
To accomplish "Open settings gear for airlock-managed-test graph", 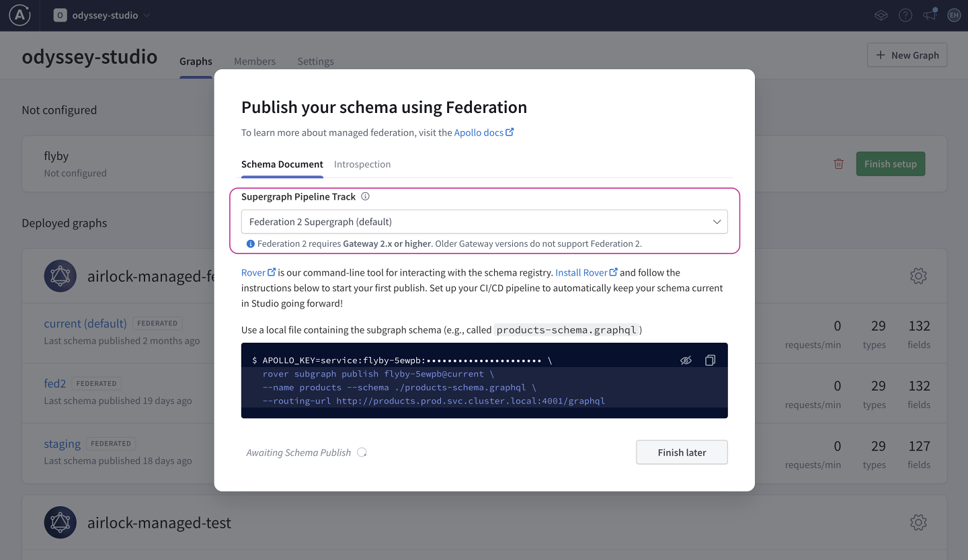I will coord(918,522).
